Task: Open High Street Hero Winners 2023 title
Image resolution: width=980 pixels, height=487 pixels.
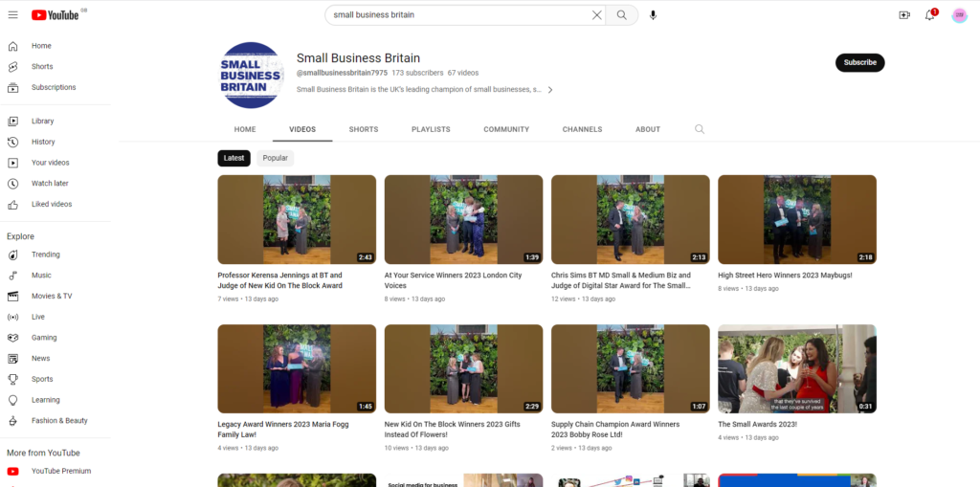Action: (x=785, y=275)
